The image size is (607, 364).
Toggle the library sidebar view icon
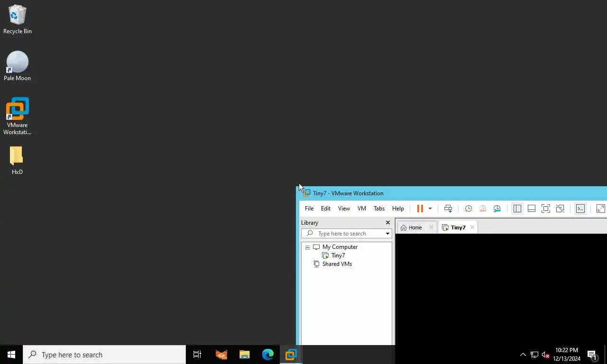[517, 209]
